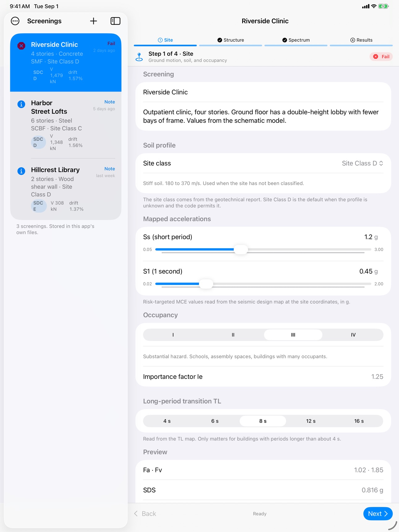Click the Ready status text
399x532 pixels.
click(260, 514)
